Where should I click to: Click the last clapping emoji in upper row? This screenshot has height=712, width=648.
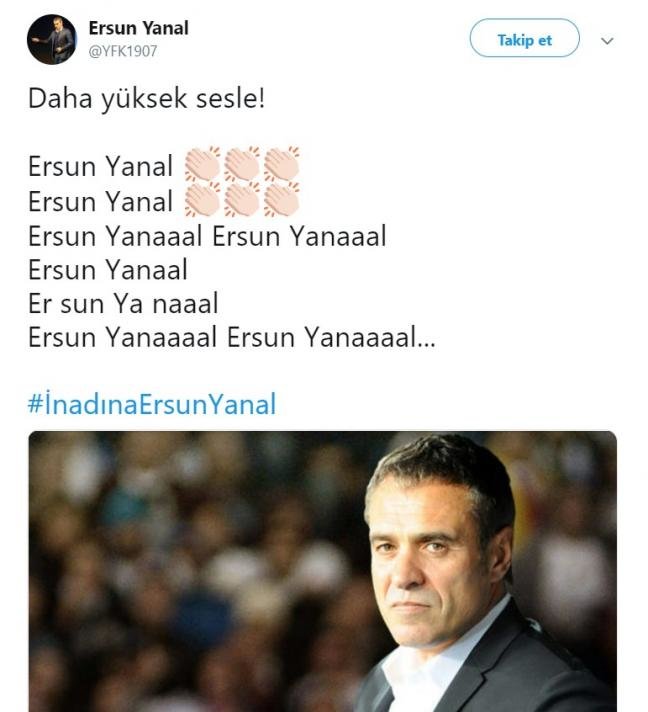click(282, 164)
